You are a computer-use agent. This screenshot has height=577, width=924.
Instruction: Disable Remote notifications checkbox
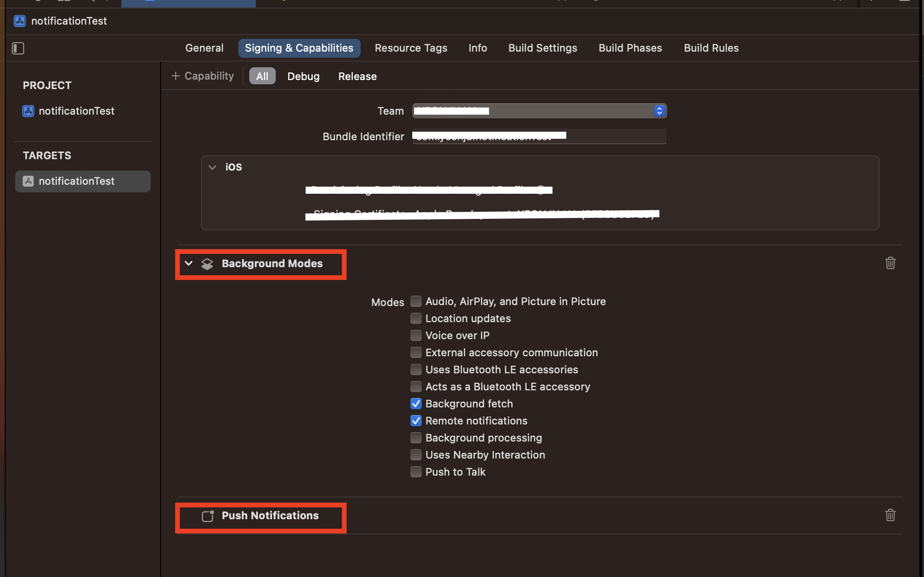(416, 421)
